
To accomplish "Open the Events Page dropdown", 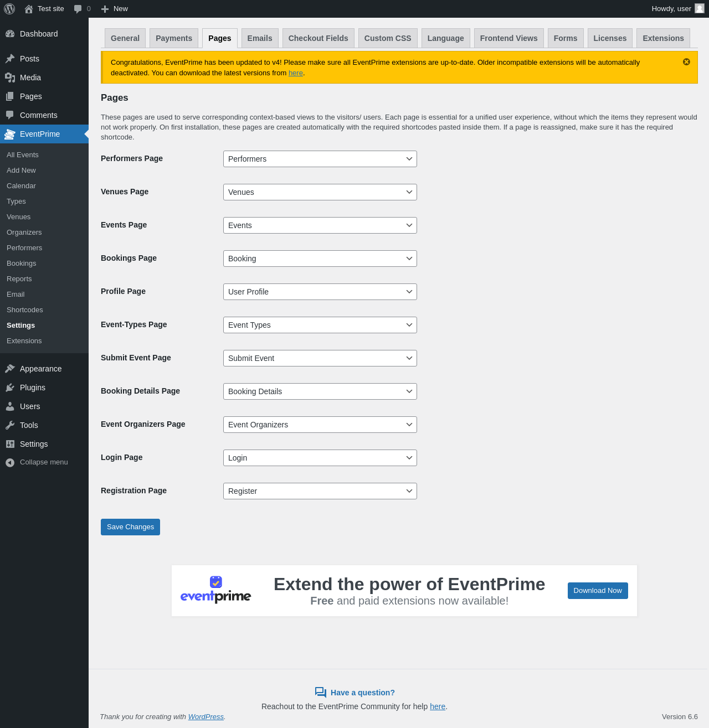I will pos(320,225).
